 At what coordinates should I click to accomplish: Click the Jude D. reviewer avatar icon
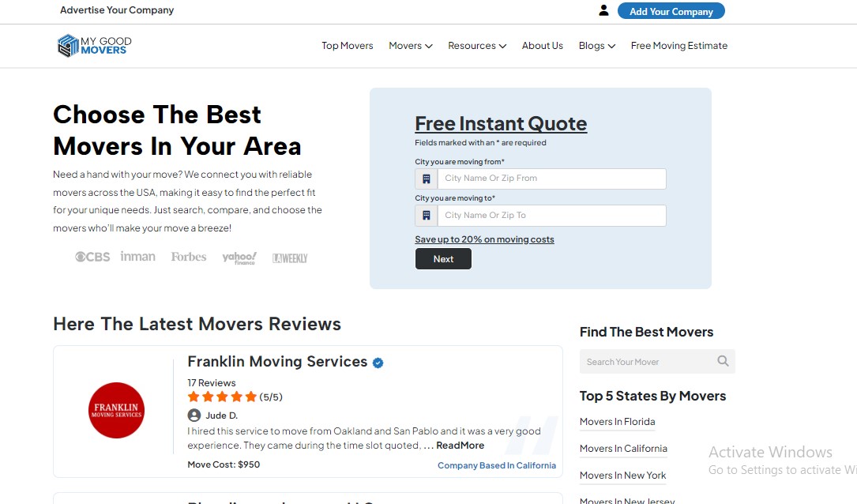point(194,416)
